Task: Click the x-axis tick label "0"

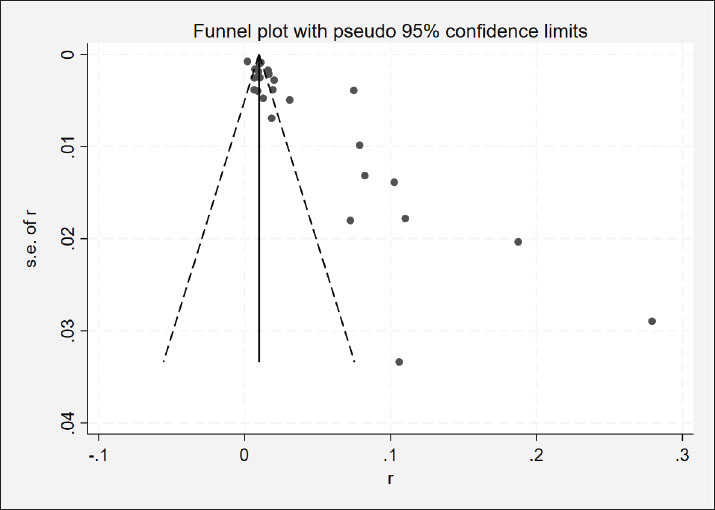Action: coord(245,456)
